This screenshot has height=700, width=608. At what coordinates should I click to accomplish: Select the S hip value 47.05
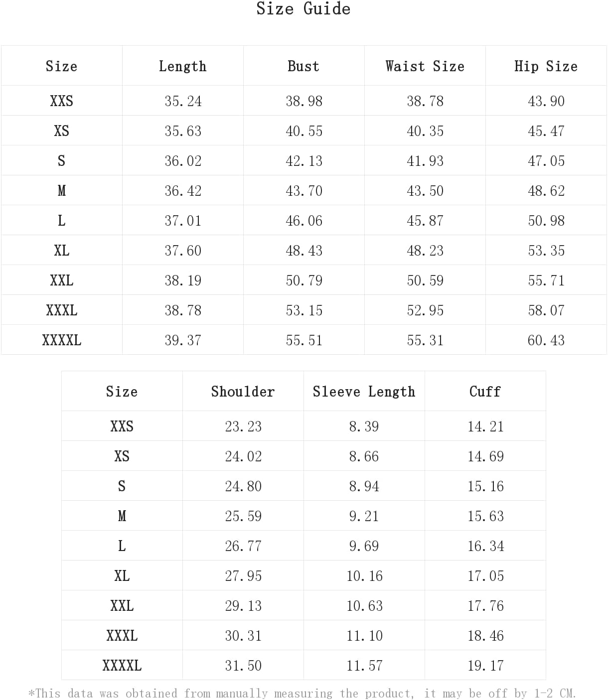pyautogui.click(x=546, y=161)
